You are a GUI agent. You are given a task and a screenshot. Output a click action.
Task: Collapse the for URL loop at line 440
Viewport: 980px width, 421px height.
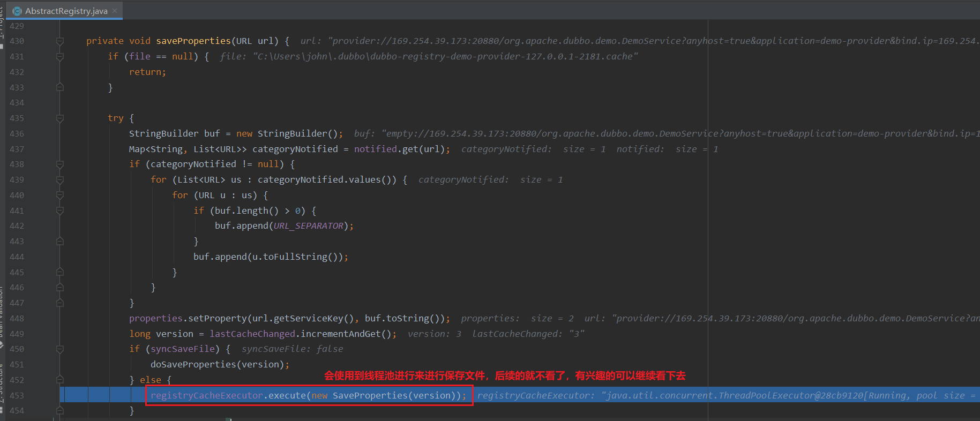[x=60, y=196]
